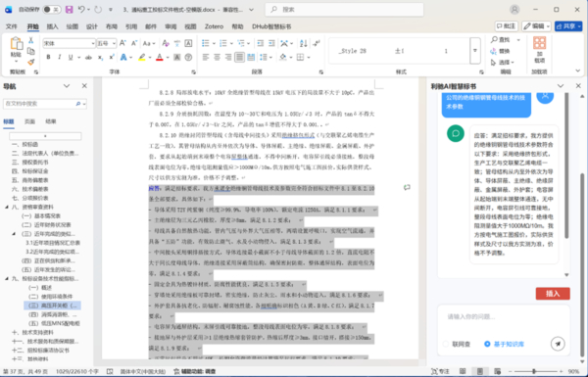Image resolution: width=588 pixels, height=377 pixels.
Task: Open navigation pane options chevron
Action: [x=67, y=86]
